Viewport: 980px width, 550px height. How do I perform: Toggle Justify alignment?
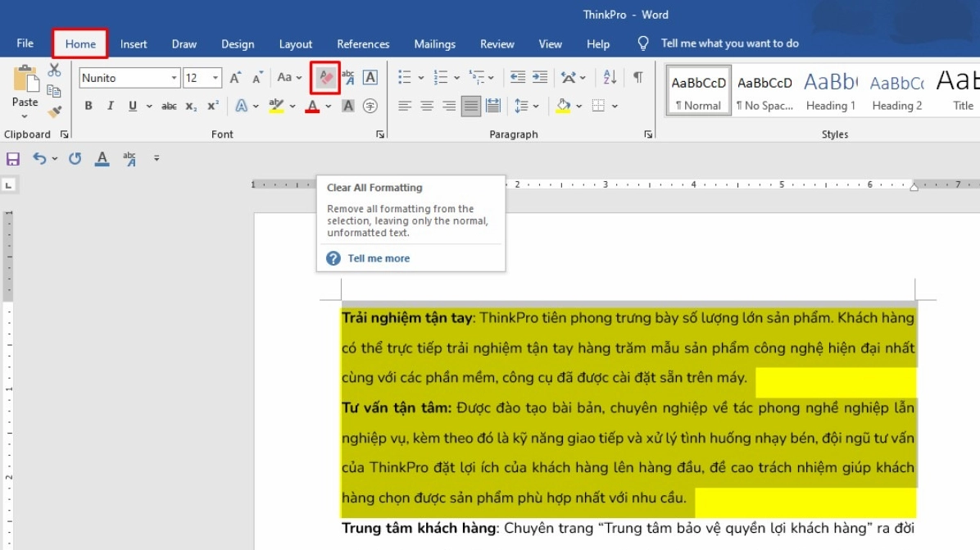[x=471, y=107]
